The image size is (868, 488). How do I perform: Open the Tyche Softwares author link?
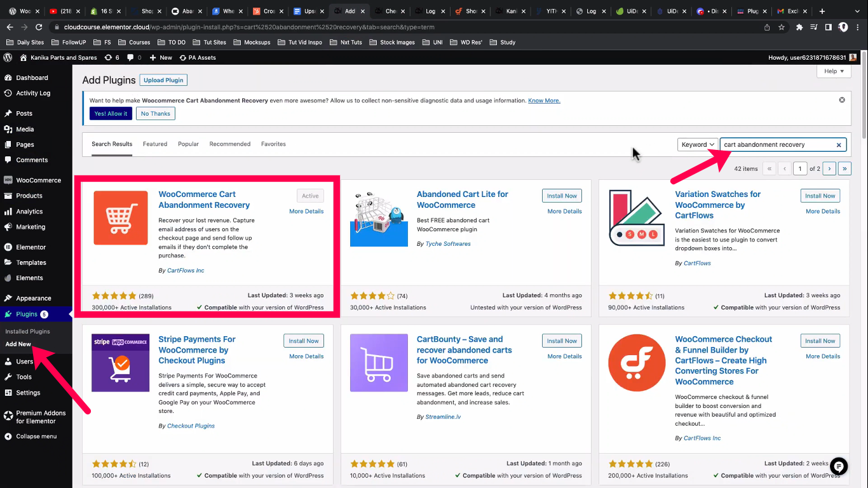(x=448, y=244)
